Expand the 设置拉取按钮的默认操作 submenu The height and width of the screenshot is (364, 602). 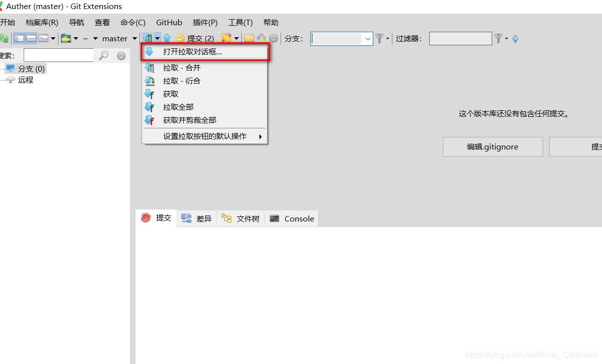coord(204,136)
